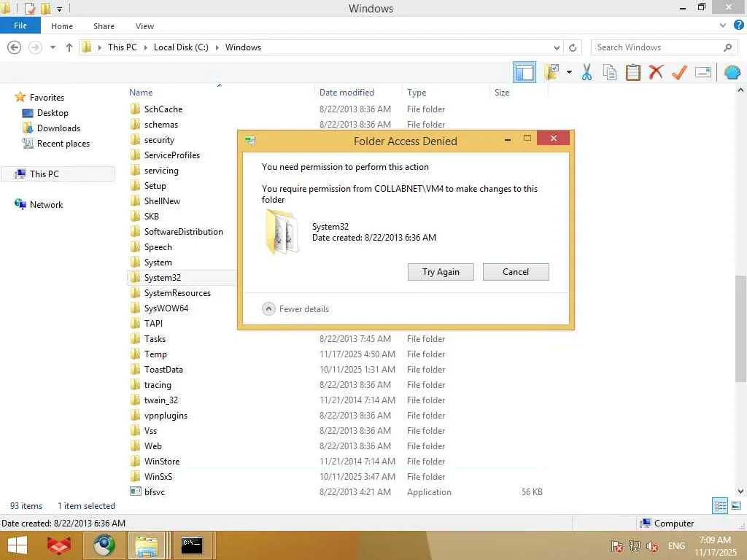Open the Command Prompt taskbar icon
Viewport: 747px width, 560px height.
192,545
